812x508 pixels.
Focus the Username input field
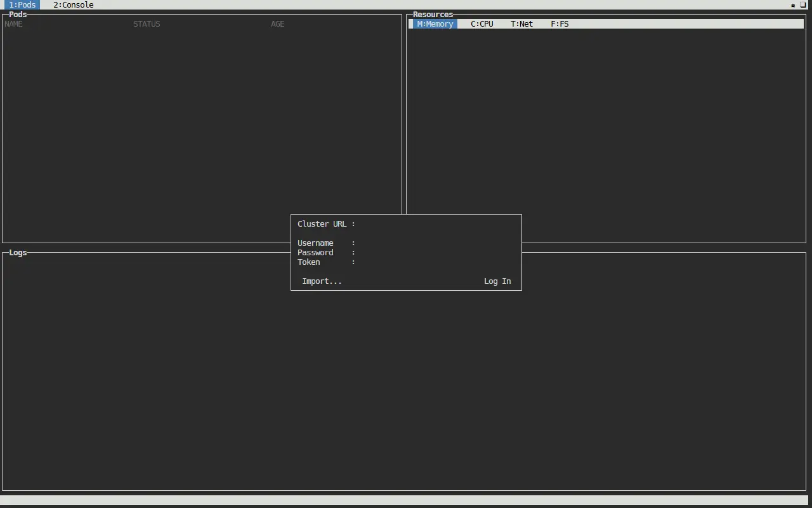pos(437,243)
